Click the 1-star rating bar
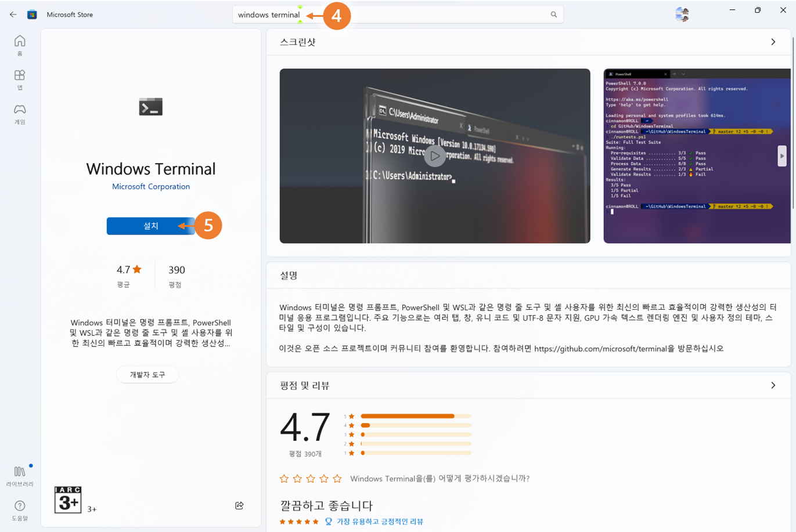Viewport: 796px width, 532px height. click(416, 453)
